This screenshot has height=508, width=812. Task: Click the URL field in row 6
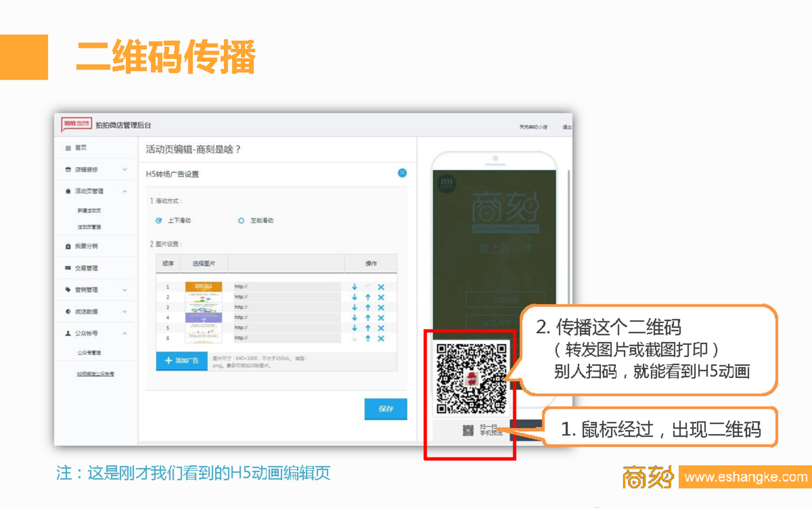[x=286, y=338]
